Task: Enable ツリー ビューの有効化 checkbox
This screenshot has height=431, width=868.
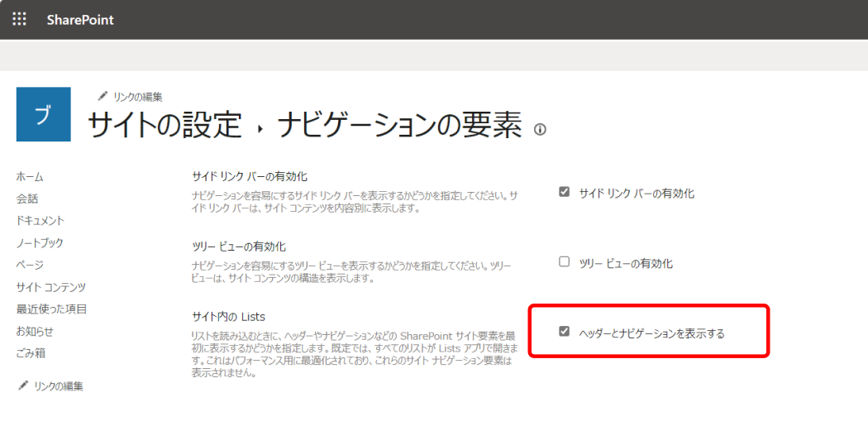Action: [x=564, y=262]
